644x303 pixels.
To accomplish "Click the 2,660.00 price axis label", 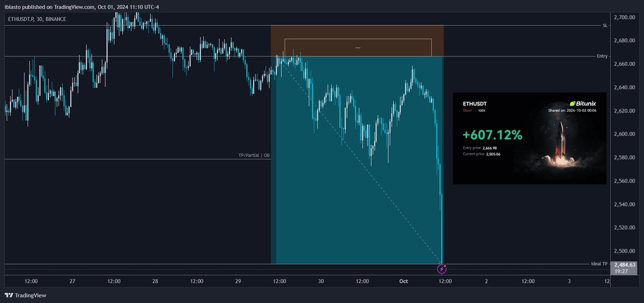I will click(x=625, y=64).
